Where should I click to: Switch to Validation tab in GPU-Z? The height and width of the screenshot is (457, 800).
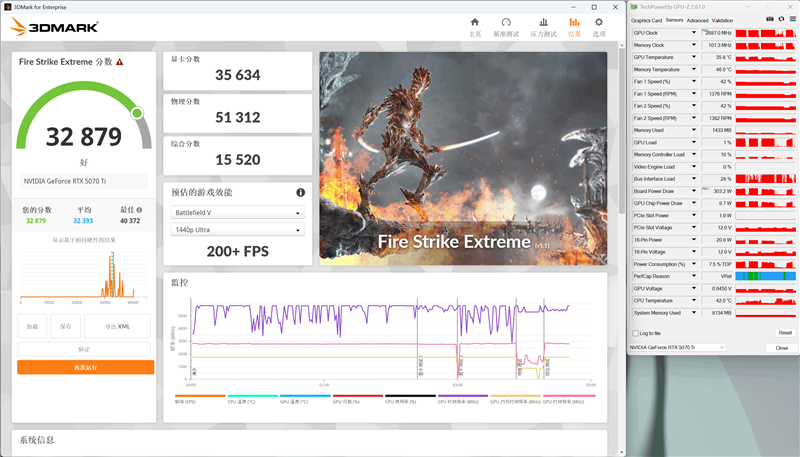coord(722,20)
